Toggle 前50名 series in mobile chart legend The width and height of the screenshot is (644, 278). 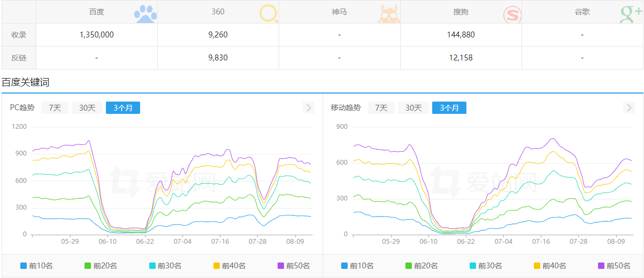tap(615, 266)
